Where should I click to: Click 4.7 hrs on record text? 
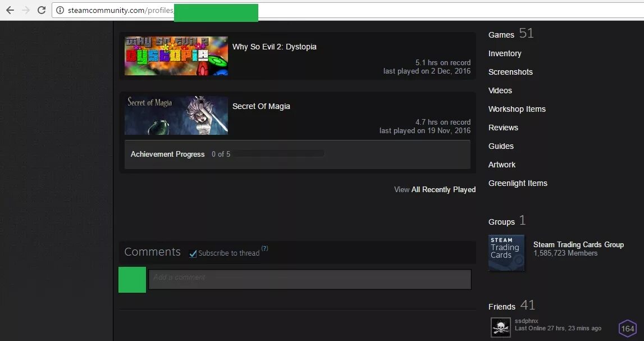tap(443, 122)
